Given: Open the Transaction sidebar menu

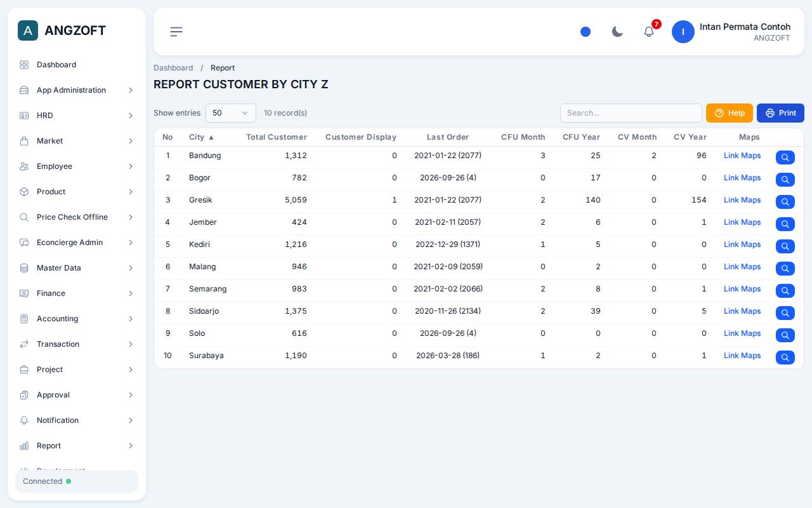Looking at the screenshot, I should coord(77,344).
